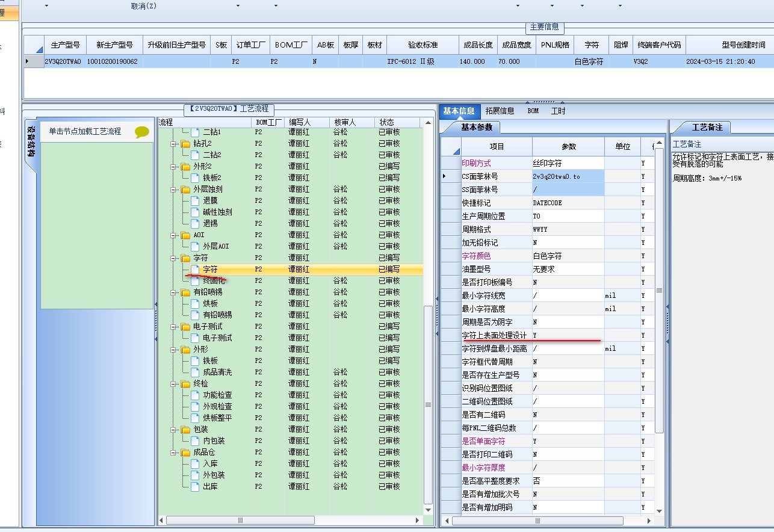Open the 拓展信息 tab
The image size is (774, 532).
coord(500,111)
